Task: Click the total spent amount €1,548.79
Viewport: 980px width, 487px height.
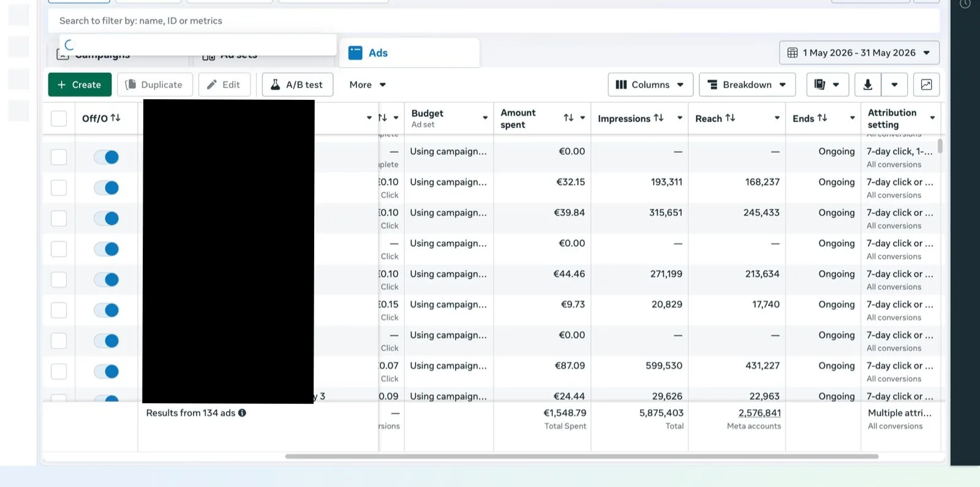Action: point(565,413)
